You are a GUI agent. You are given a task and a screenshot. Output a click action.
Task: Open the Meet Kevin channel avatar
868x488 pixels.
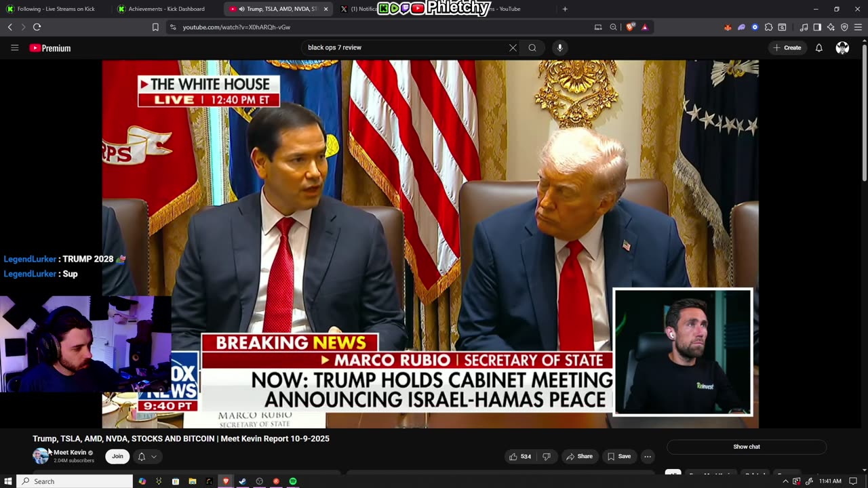(41, 456)
